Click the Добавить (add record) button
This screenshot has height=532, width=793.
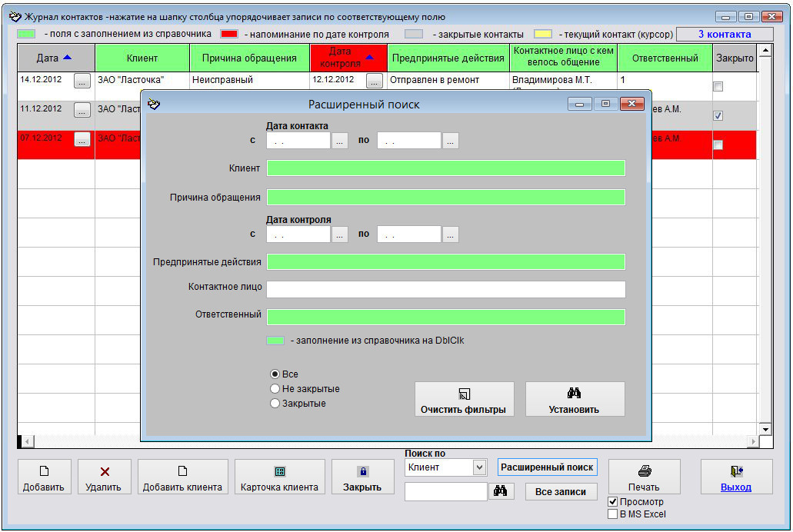[44, 477]
